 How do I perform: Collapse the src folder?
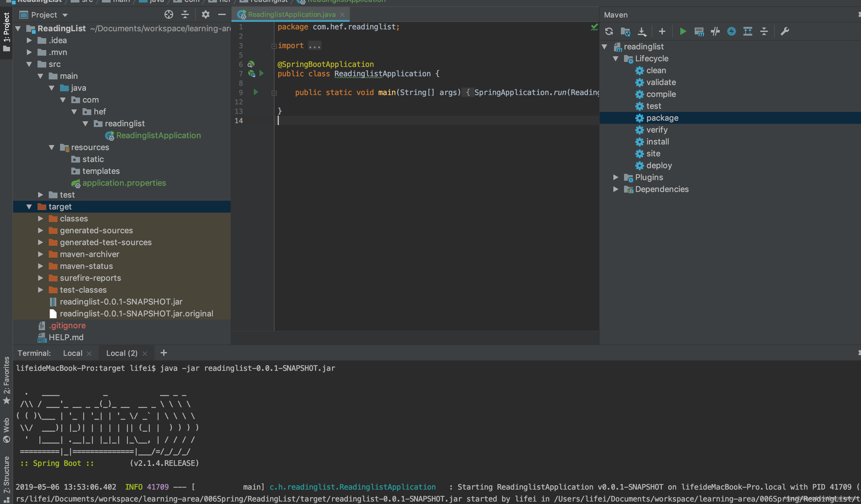(29, 64)
